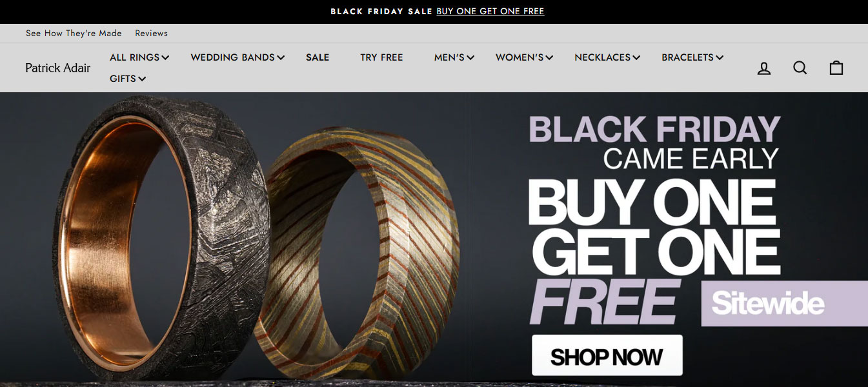This screenshot has height=387, width=868.
Task: Open the account login icon
Action: pos(764,68)
